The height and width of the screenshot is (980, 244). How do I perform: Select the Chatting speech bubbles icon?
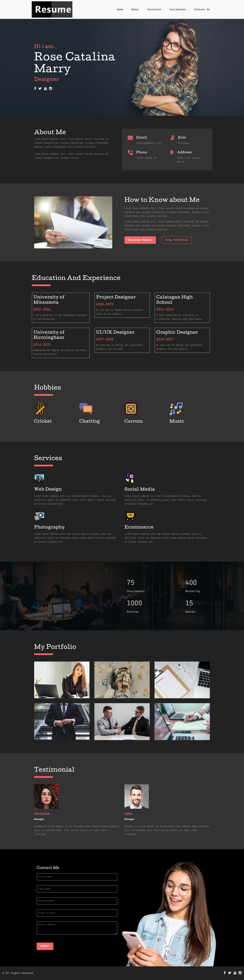point(86,409)
